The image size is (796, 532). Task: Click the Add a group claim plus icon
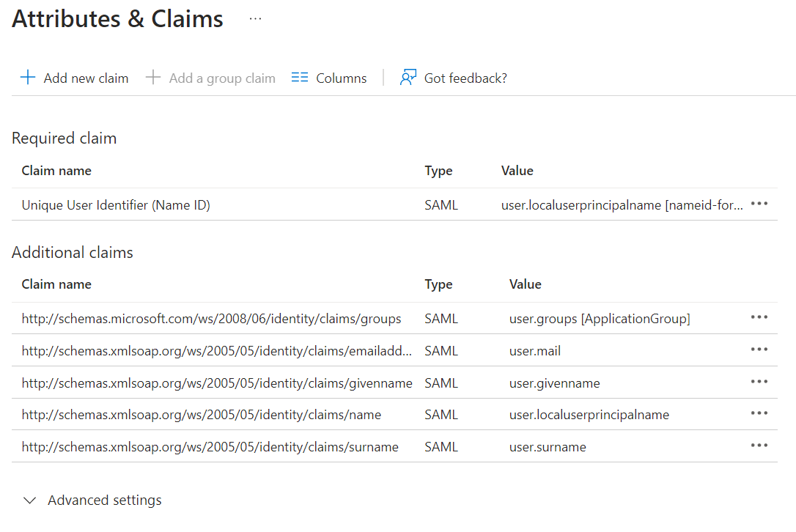pyautogui.click(x=153, y=78)
